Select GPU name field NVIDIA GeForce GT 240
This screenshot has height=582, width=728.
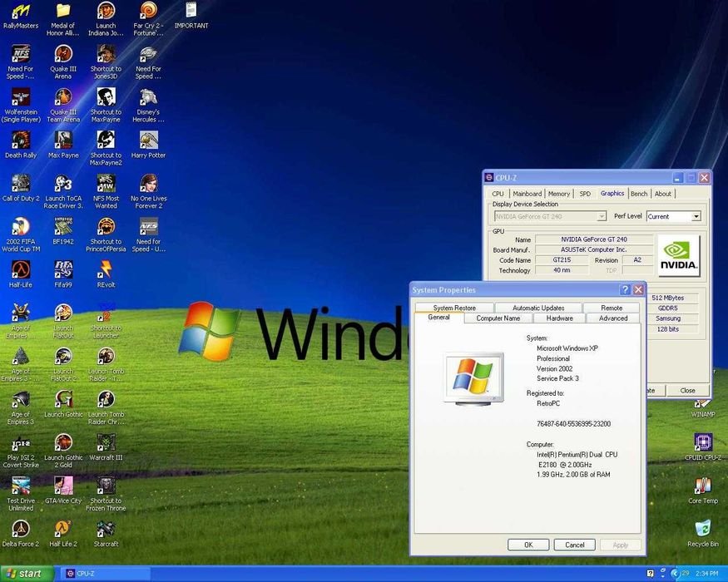point(594,239)
